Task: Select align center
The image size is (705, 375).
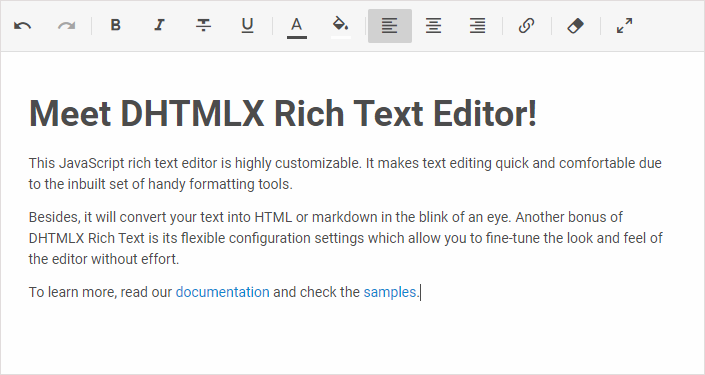Action: click(x=433, y=26)
